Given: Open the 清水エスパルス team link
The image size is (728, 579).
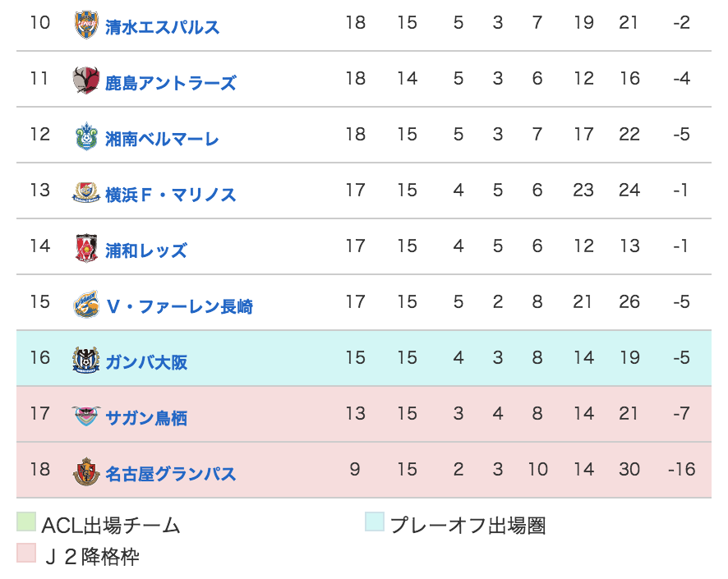Looking at the screenshot, I should tap(162, 27).
